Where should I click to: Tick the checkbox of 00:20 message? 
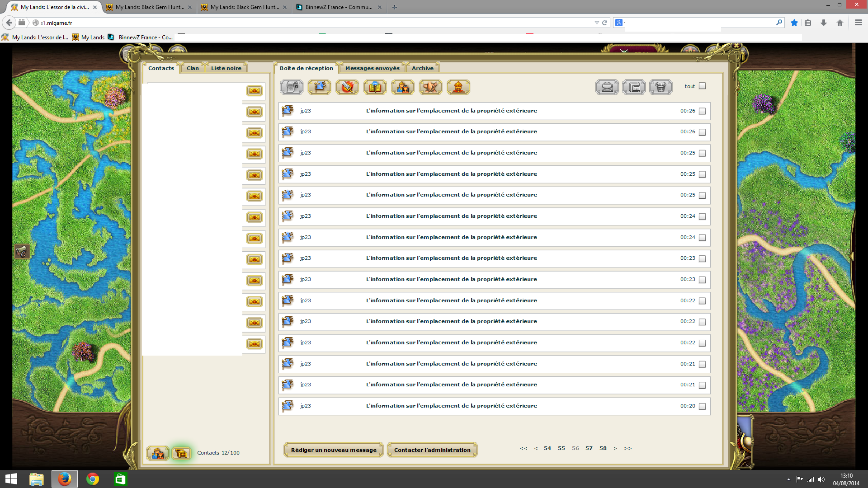pos(702,406)
